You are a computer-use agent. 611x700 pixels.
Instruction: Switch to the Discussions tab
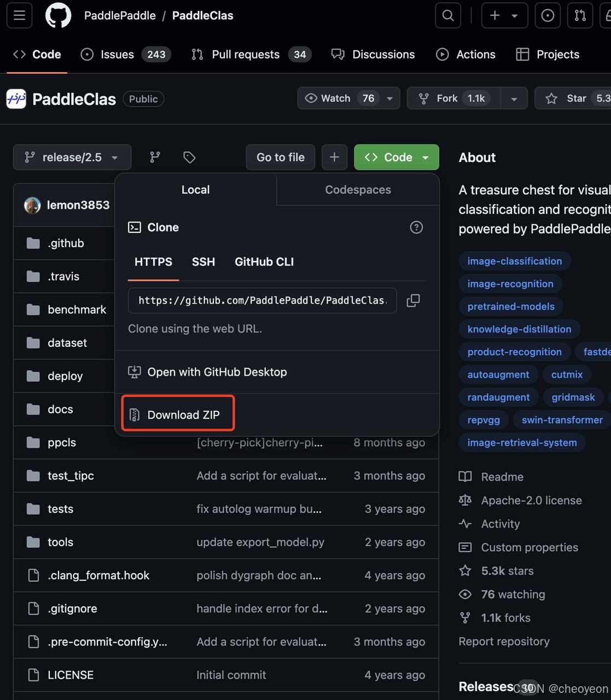373,54
